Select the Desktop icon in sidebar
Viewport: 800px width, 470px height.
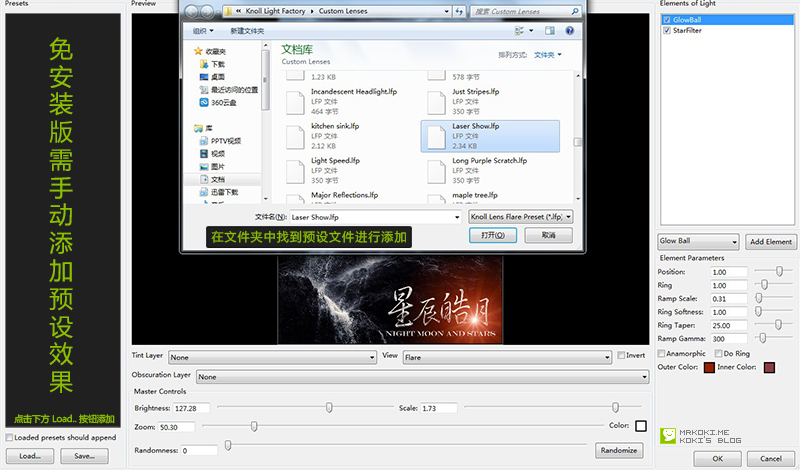click(x=204, y=77)
